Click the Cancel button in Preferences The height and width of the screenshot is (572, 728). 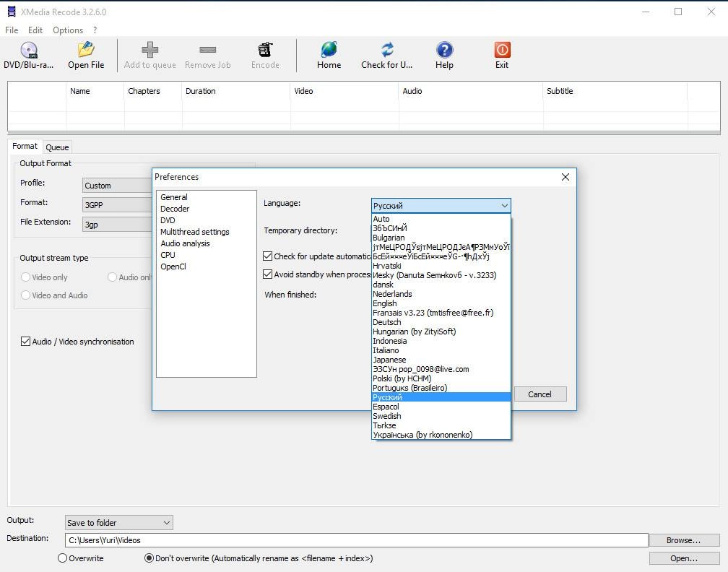[x=539, y=394]
